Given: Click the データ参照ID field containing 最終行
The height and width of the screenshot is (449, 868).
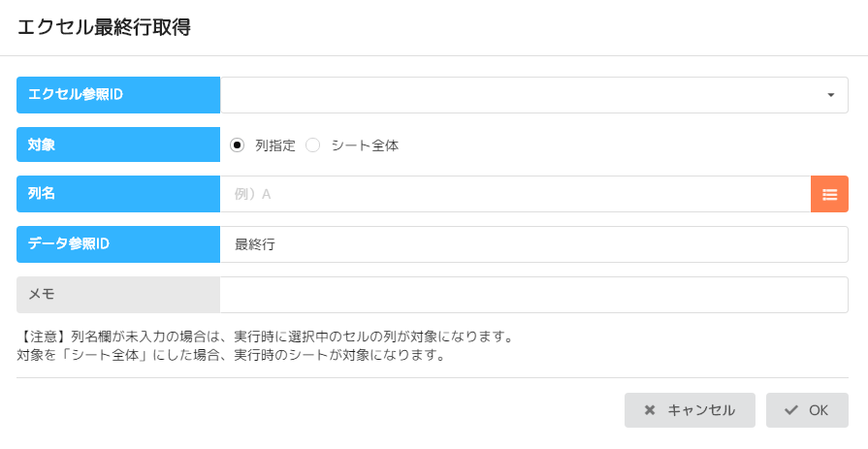Looking at the screenshot, I should 533,244.
